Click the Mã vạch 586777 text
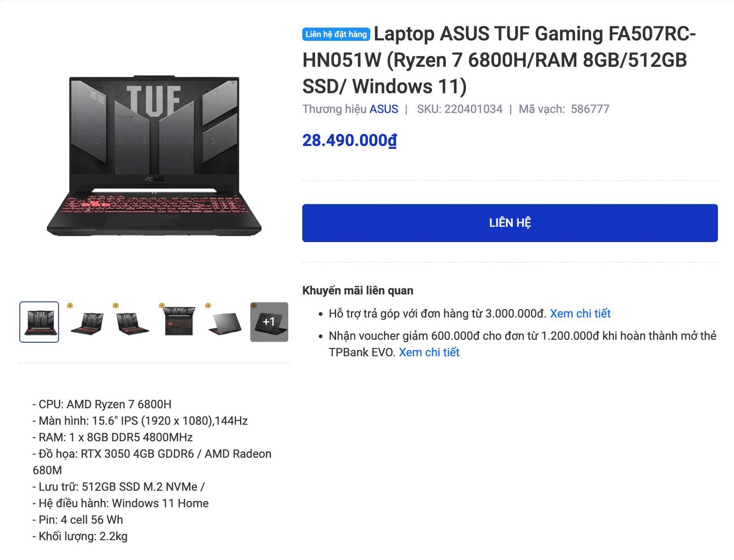Screen dimensions: 734x560 564,109
